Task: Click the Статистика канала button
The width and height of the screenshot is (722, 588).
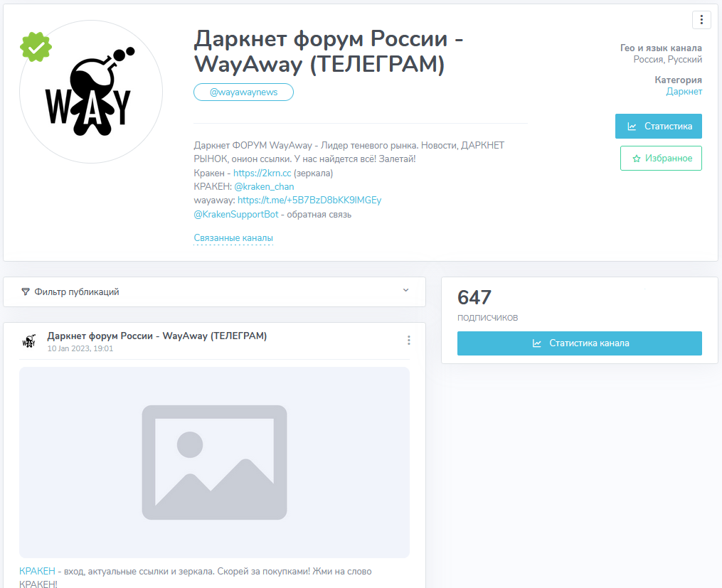Action: point(579,343)
